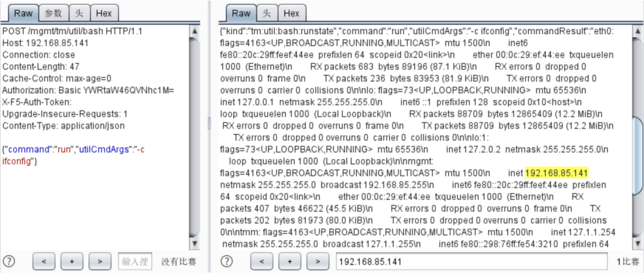Click plus button in request search bar
This screenshot has height=273, width=644.
click(x=72, y=260)
